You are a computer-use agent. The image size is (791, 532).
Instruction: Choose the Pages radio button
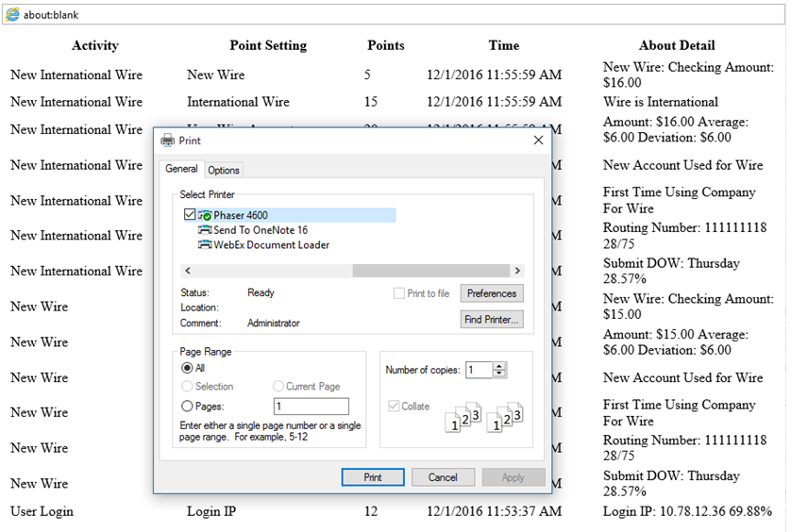[x=187, y=407]
